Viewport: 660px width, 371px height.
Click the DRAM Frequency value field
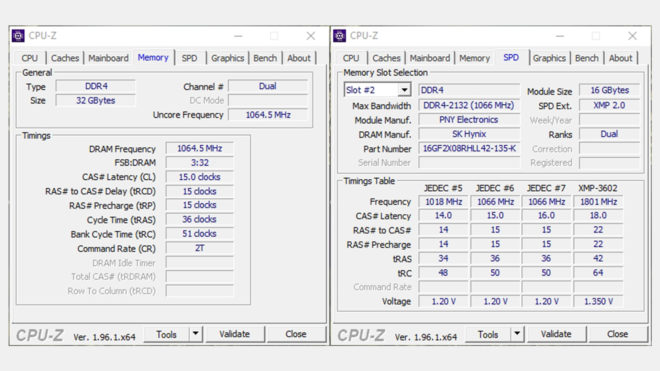pos(200,149)
